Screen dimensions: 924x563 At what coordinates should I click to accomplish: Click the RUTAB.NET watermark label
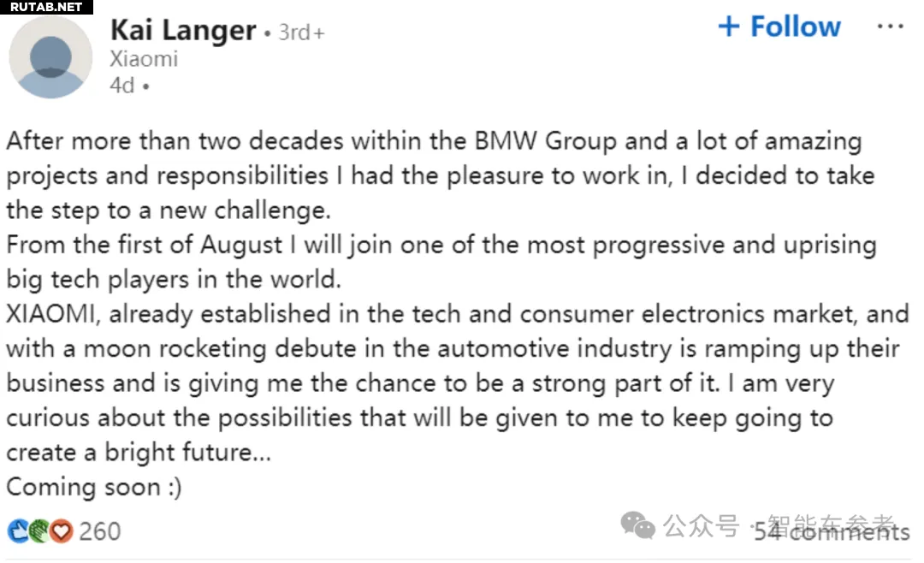coord(46,7)
